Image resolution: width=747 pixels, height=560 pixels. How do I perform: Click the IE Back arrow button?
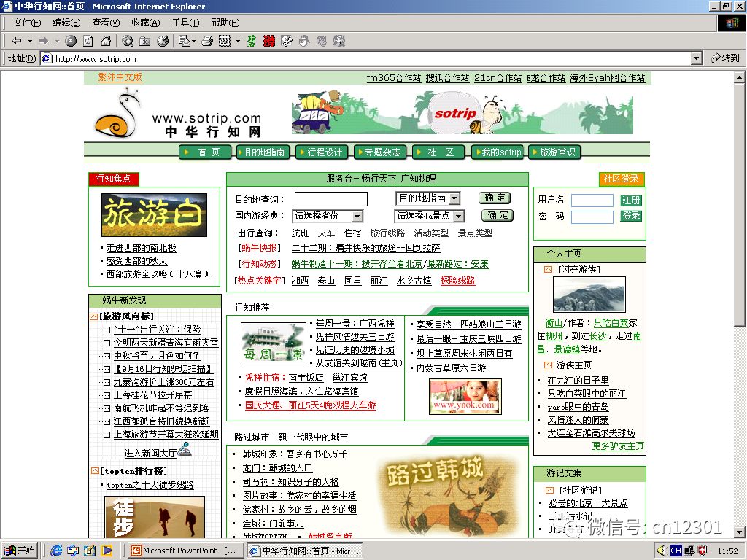coord(18,42)
